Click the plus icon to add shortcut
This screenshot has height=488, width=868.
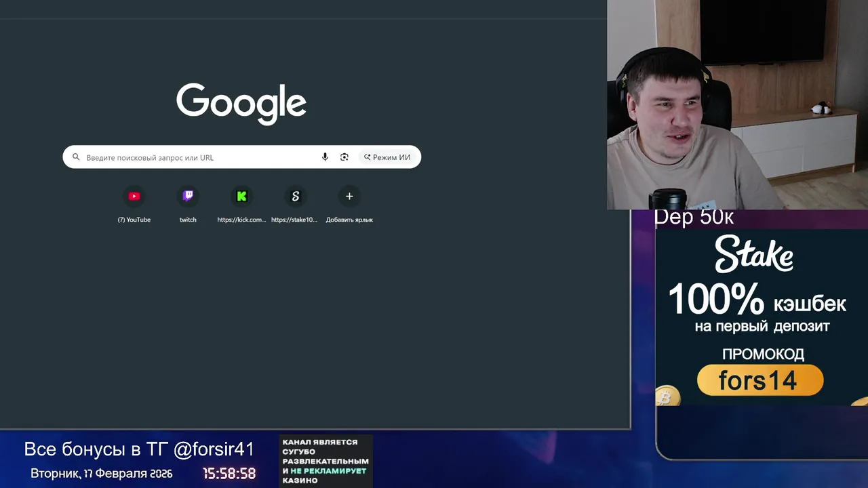(x=349, y=197)
